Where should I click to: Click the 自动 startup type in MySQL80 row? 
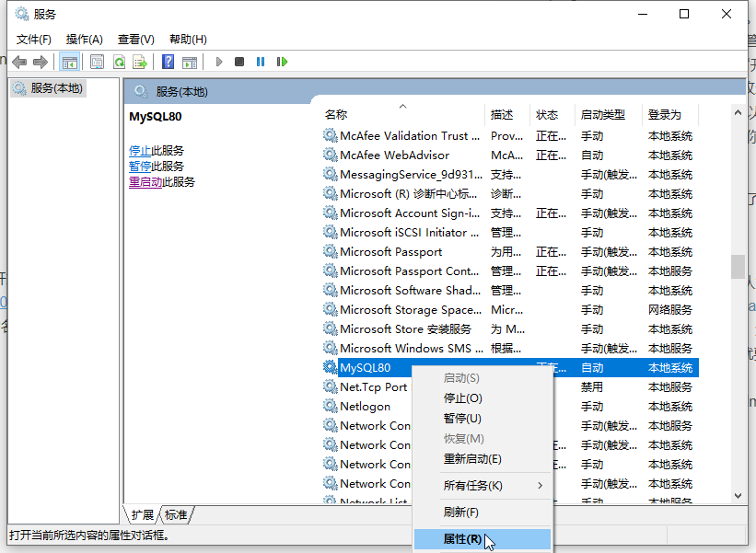tap(591, 367)
